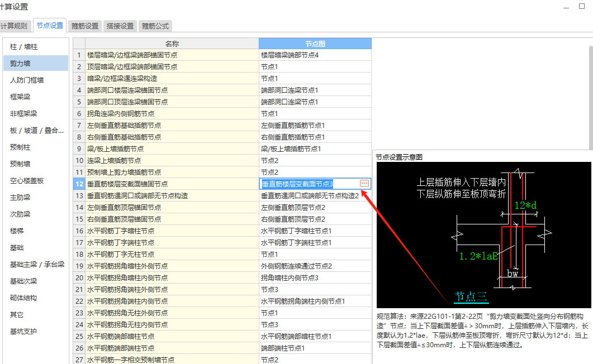Choose 基础次梁 category

[36, 281]
